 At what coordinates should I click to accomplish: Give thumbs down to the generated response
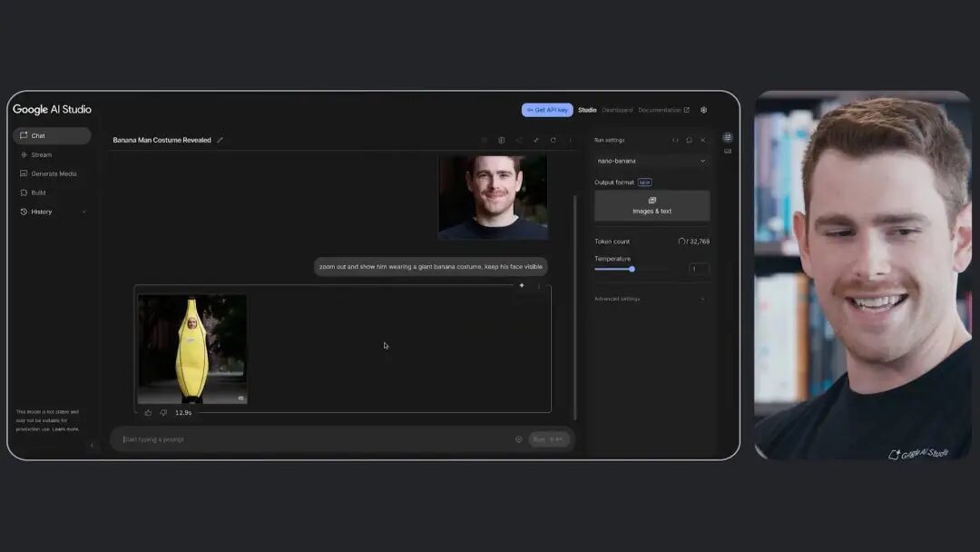163,412
